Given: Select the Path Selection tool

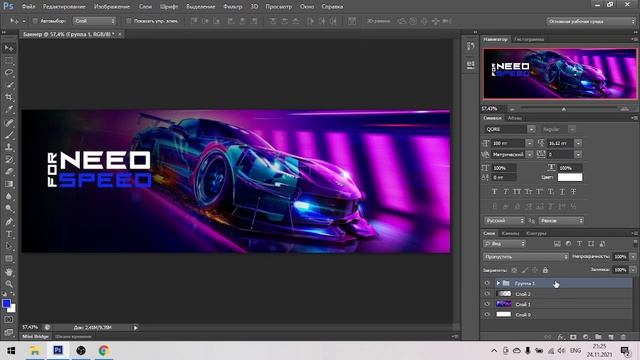Looking at the screenshot, I should pos(9,247).
